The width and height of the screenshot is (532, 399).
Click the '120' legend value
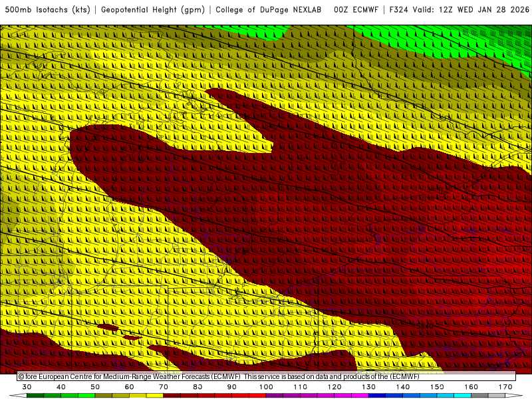334,387
